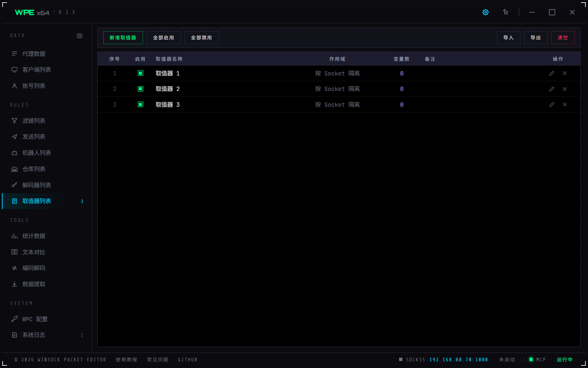Toggle the enable checkbox for 取值器 1
588x368 pixels.
(x=140, y=73)
